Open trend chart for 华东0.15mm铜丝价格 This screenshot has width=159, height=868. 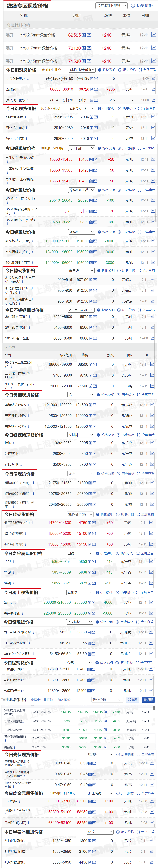click(x=154, y=61)
